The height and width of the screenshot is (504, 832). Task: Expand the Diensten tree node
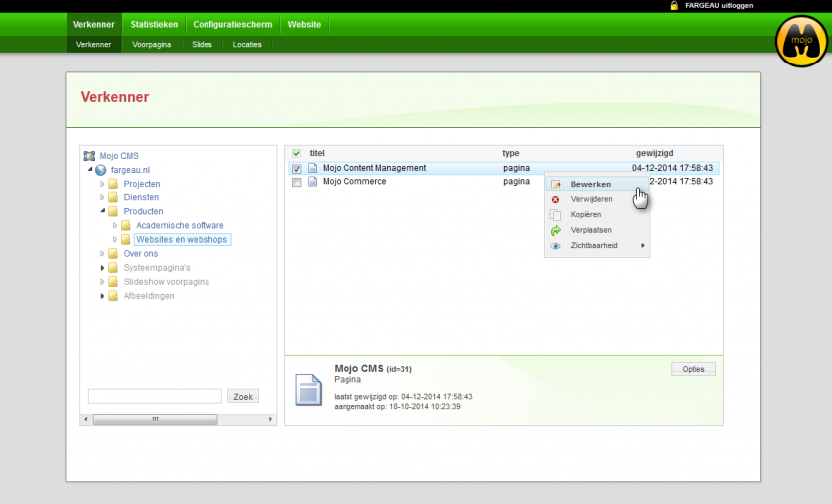click(102, 197)
